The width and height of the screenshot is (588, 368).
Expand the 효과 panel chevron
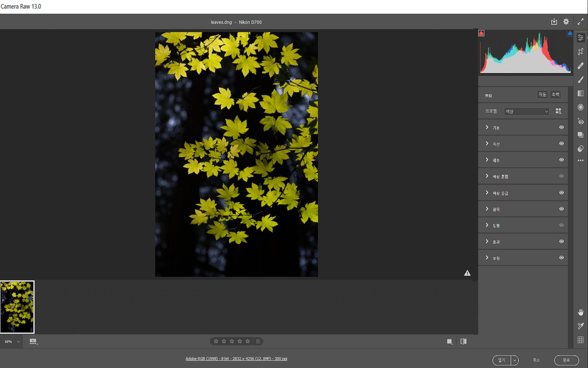(487, 241)
